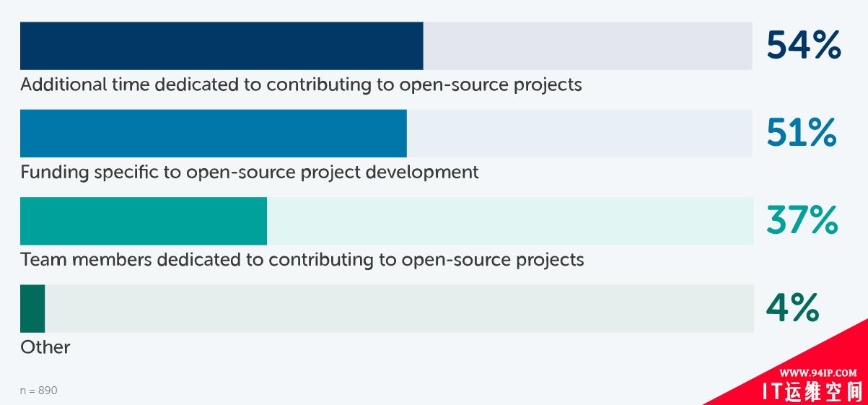Click 'Team members dedicated to contributing' label

click(302, 259)
